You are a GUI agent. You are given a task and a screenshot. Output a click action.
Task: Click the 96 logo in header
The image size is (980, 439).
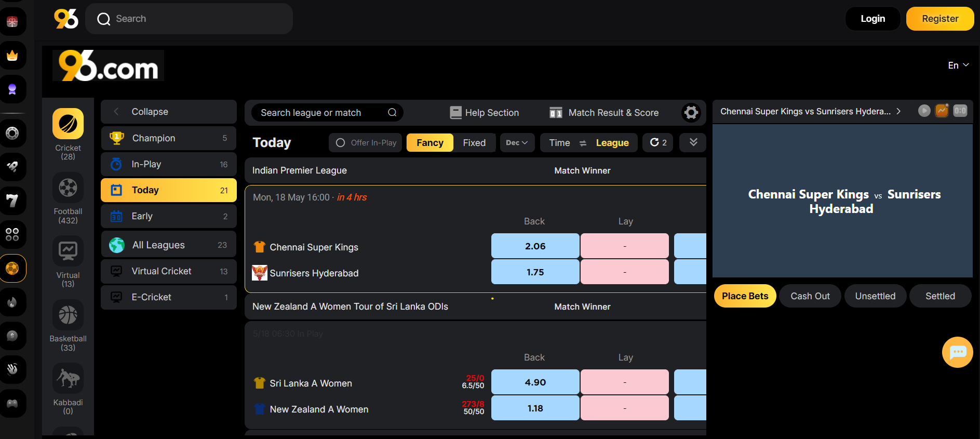66,19
